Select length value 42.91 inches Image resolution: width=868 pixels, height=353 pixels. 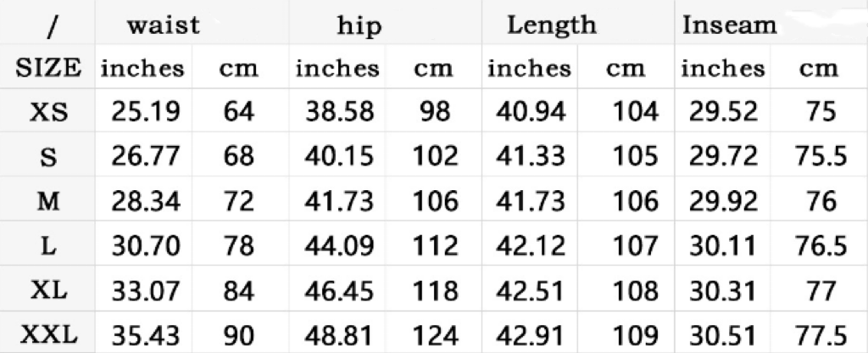pyautogui.click(x=531, y=335)
